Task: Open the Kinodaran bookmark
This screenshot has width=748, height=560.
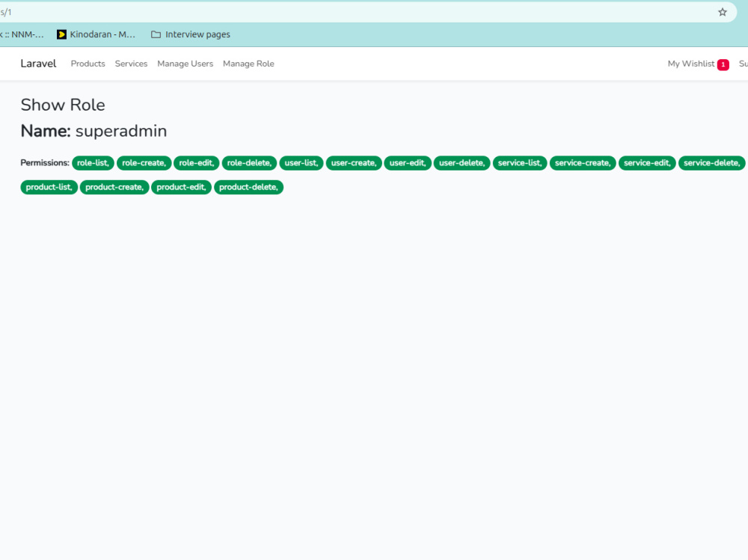Action: point(96,34)
